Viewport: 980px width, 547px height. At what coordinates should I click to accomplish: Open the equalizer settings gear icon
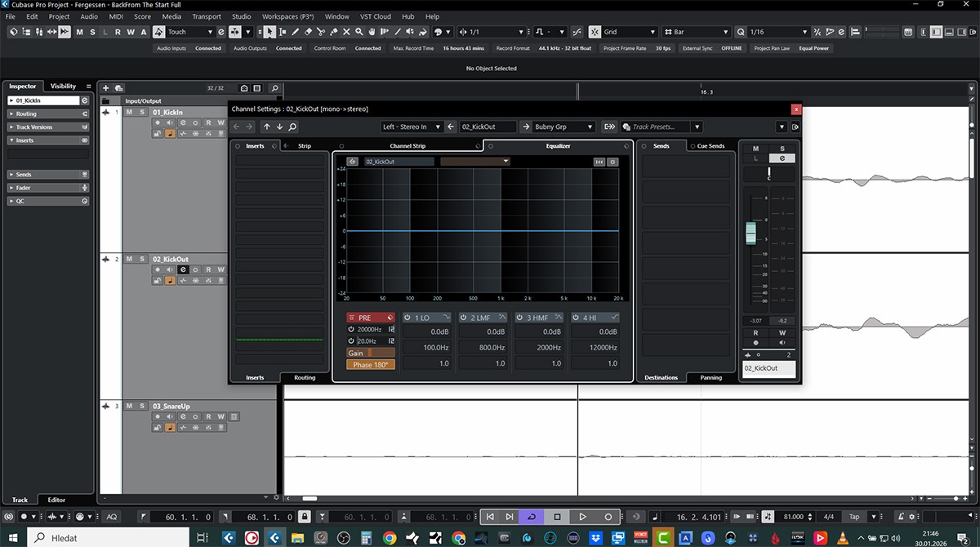[x=612, y=162]
